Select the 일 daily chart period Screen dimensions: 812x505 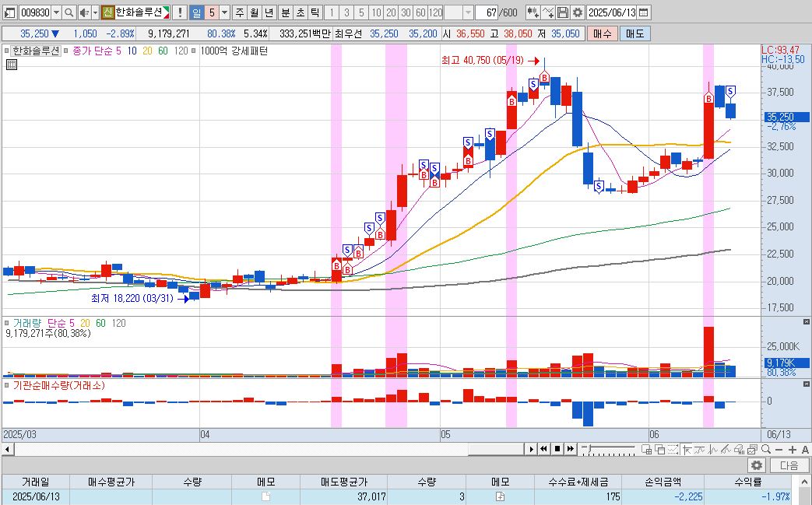point(196,12)
